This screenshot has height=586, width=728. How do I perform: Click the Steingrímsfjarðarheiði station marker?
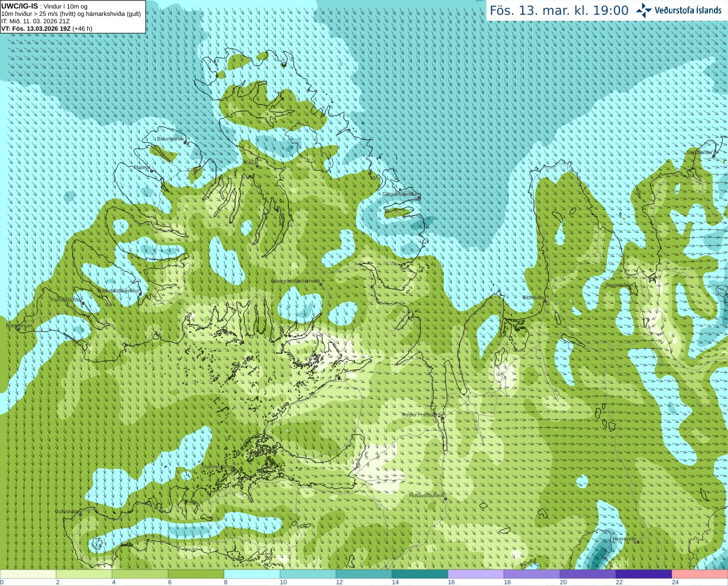(x=321, y=284)
